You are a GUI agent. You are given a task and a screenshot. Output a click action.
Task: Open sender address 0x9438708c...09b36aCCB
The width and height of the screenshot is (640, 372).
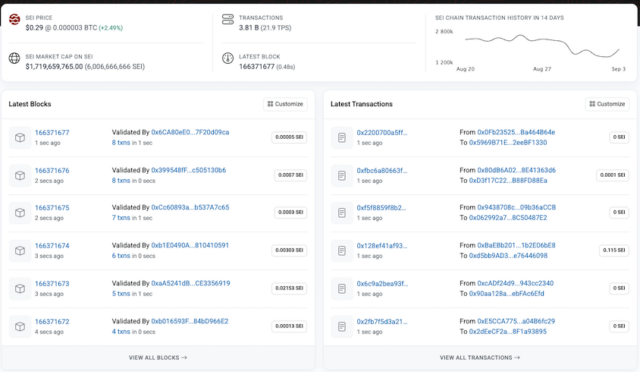[516, 207]
